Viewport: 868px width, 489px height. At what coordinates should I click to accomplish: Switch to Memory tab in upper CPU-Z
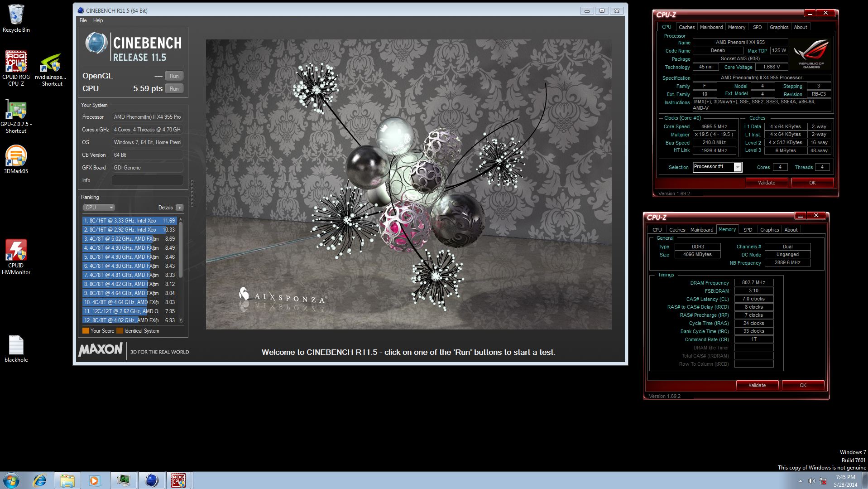pyautogui.click(x=737, y=27)
